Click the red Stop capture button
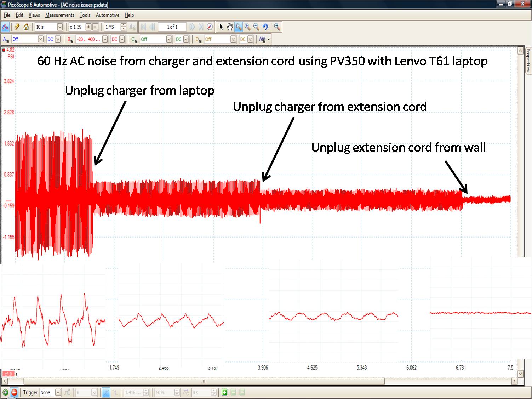This screenshot has width=532, height=399. click(x=14, y=392)
